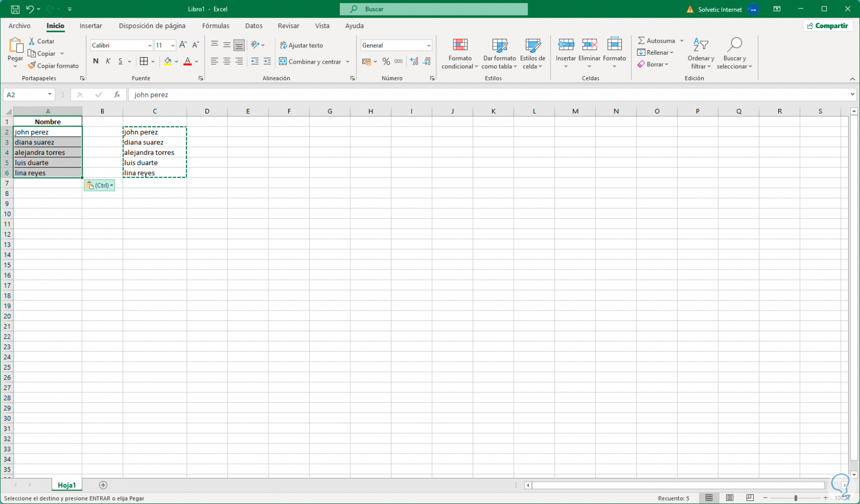Increase decimal places
The width and height of the screenshot is (860, 504).
(414, 62)
